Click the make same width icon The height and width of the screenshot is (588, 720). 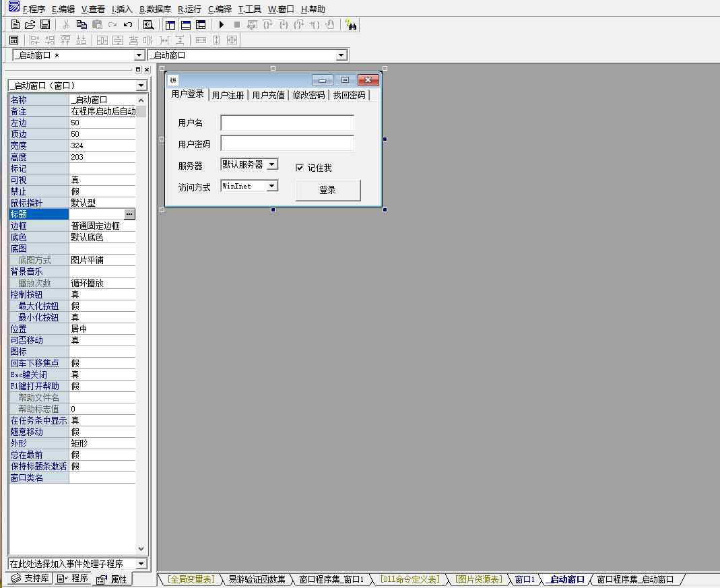[201, 40]
